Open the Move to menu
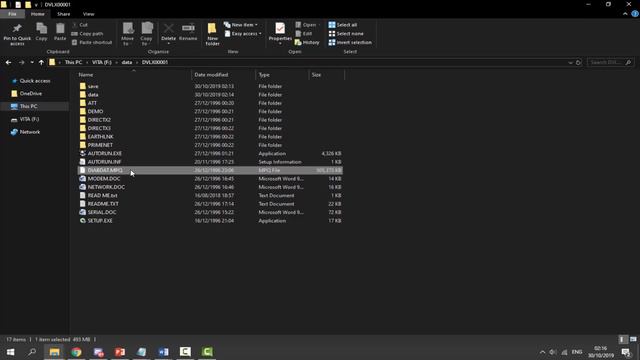Image resolution: width=640 pixels, height=360 pixels. (x=128, y=34)
